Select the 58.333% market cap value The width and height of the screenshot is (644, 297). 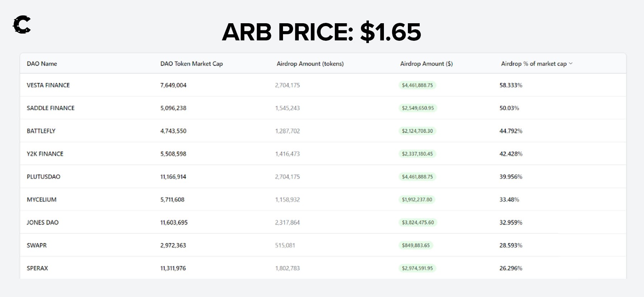pyautogui.click(x=511, y=85)
